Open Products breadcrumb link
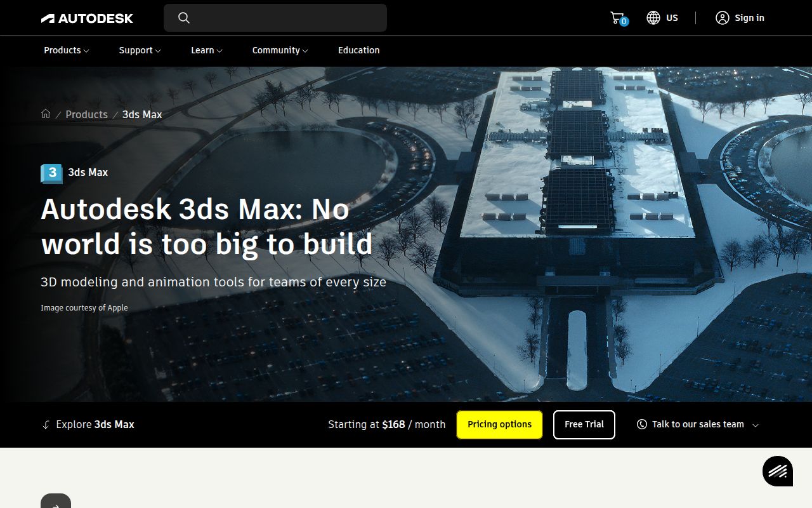The width and height of the screenshot is (812, 508). click(x=87, y=114)
